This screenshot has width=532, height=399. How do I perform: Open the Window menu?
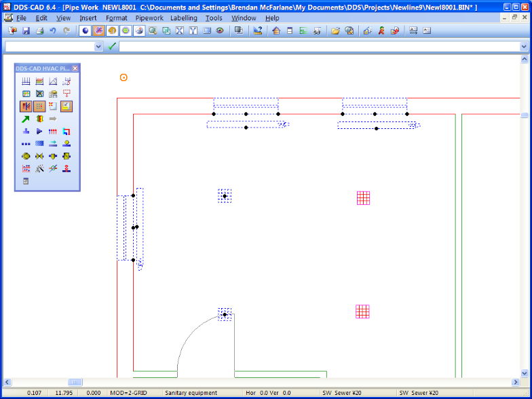pos(244,18)
